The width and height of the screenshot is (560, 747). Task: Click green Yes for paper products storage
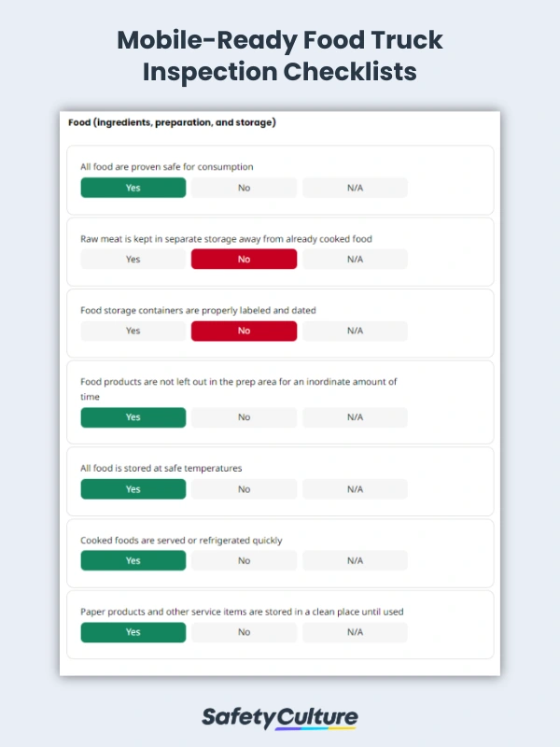click(133, 632)
